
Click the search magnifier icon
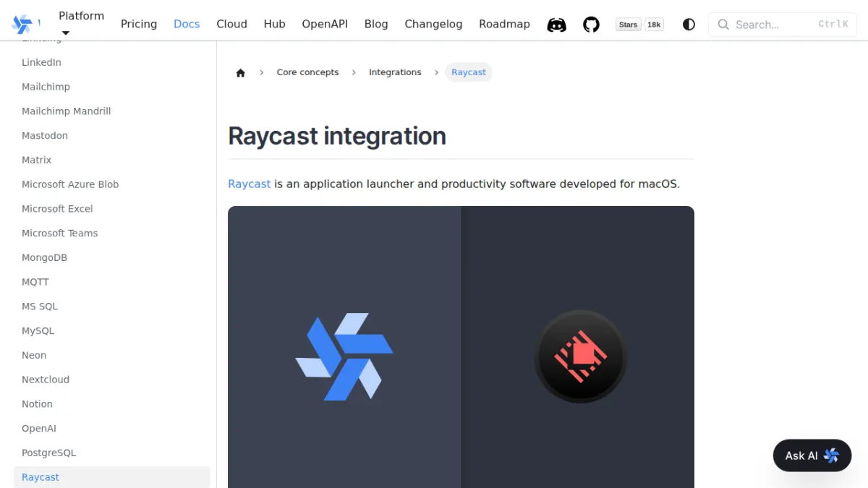coord(723,25)
